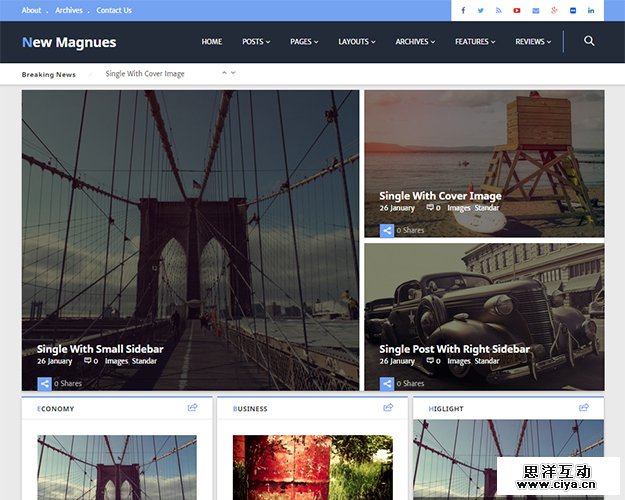
Task: Open the Single With Small Sidebar post title
Action: 100,349
